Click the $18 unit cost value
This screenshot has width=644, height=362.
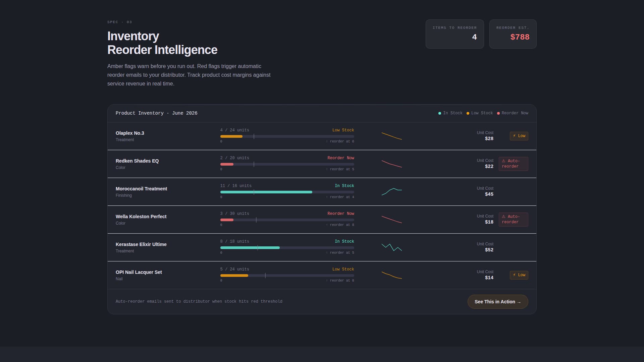[489, 222]
